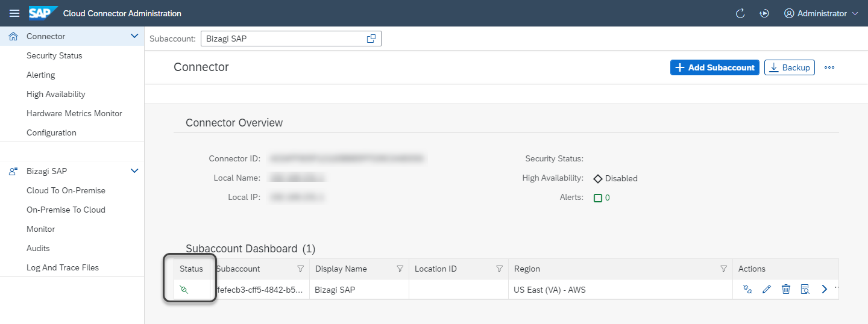Open Log And Trace Files
868x324 pixels.
[63, 267]
